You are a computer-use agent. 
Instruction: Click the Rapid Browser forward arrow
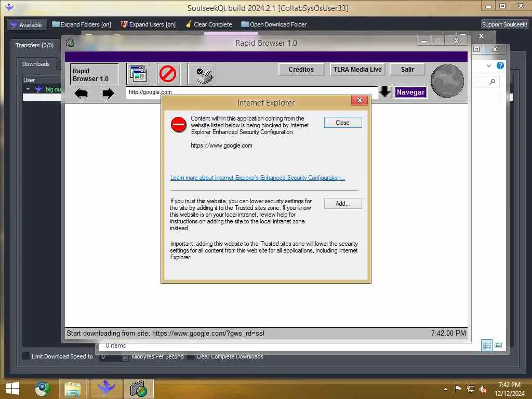click(x=107, y=94)
